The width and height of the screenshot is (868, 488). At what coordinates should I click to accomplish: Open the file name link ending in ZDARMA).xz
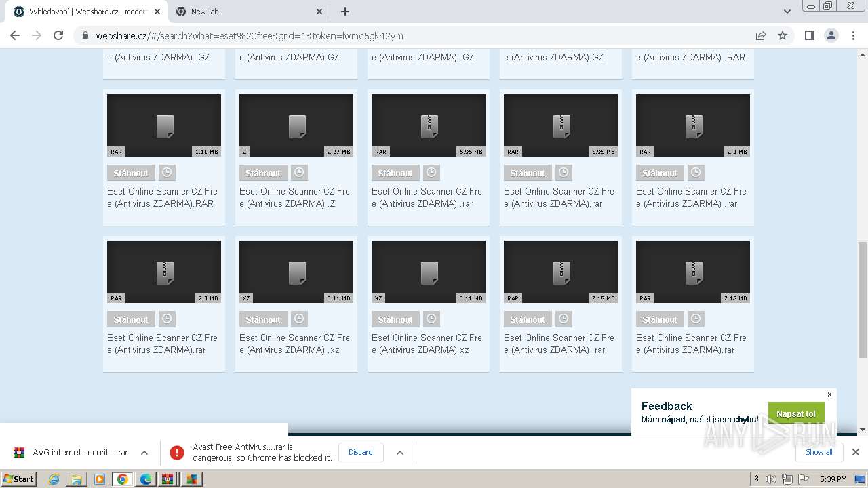tap(427, 344)
